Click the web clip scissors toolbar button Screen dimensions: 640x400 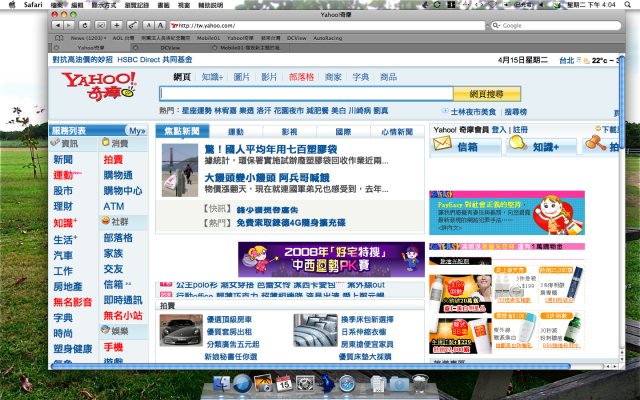click(100, 25)
